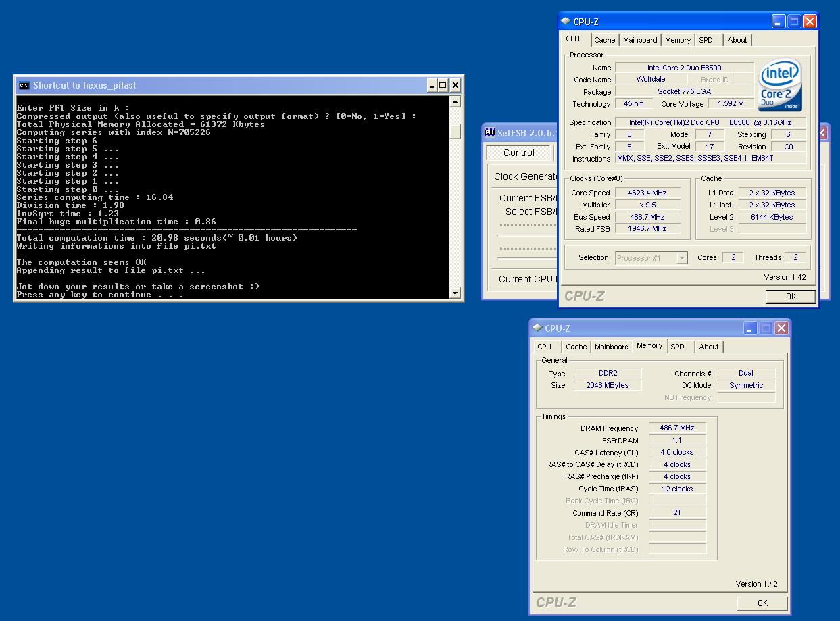Close the hexus_pifast console window
840x621 pixels.
[x=455, y=85]
